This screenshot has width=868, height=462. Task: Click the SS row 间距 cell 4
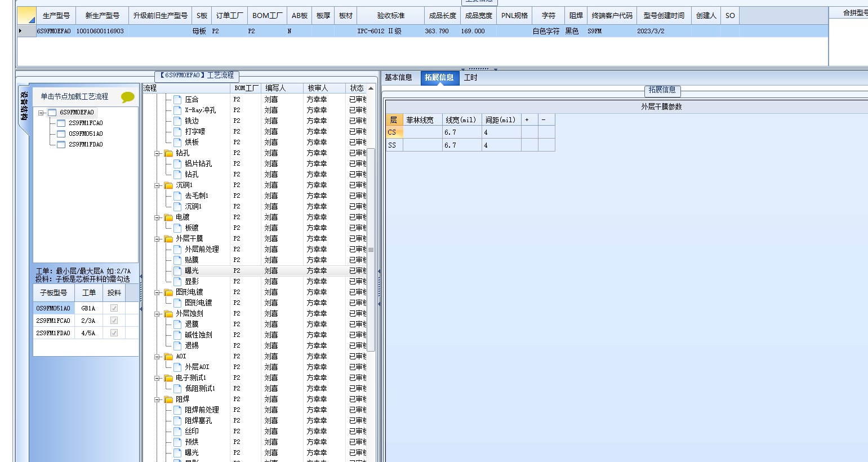(x=501, y=145)
